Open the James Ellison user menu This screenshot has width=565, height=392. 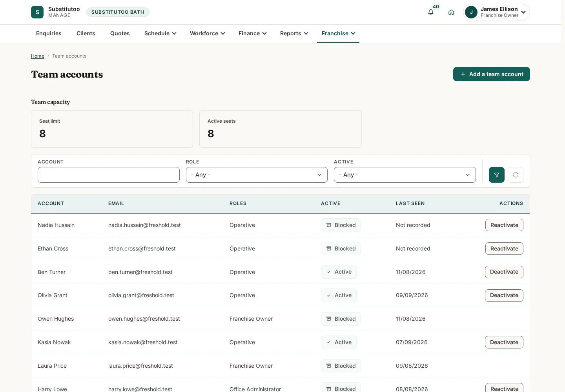(x=496, y=12)
